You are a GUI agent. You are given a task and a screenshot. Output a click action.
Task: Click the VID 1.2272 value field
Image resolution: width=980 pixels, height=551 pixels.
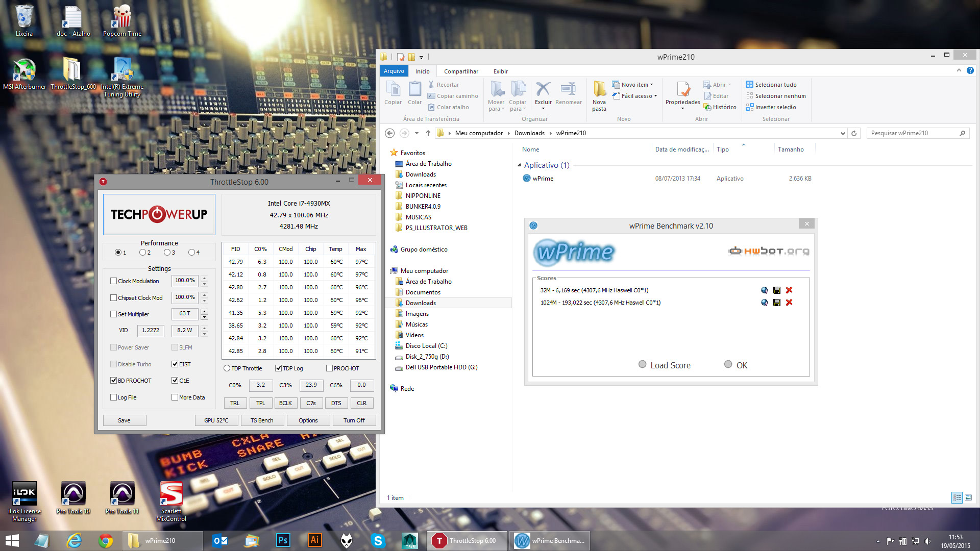click(151, 331)
